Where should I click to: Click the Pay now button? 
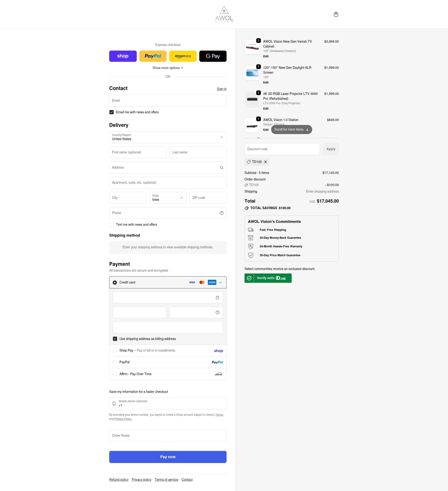point(168,457)
